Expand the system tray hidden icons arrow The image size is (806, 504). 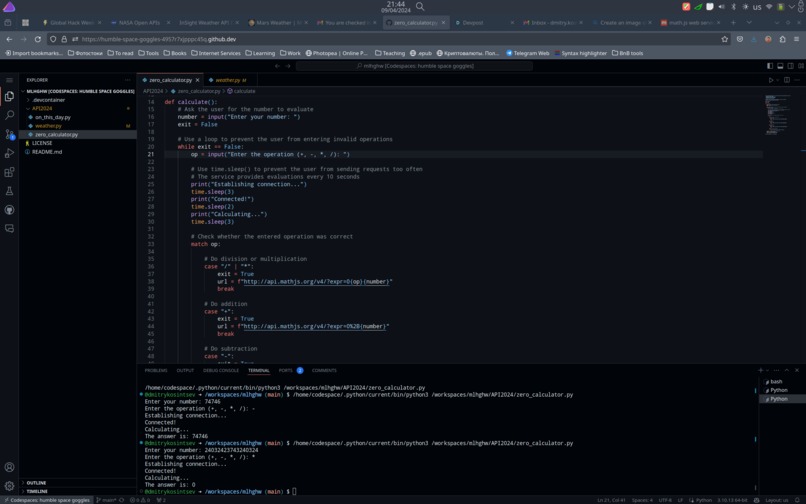[791, 7]
